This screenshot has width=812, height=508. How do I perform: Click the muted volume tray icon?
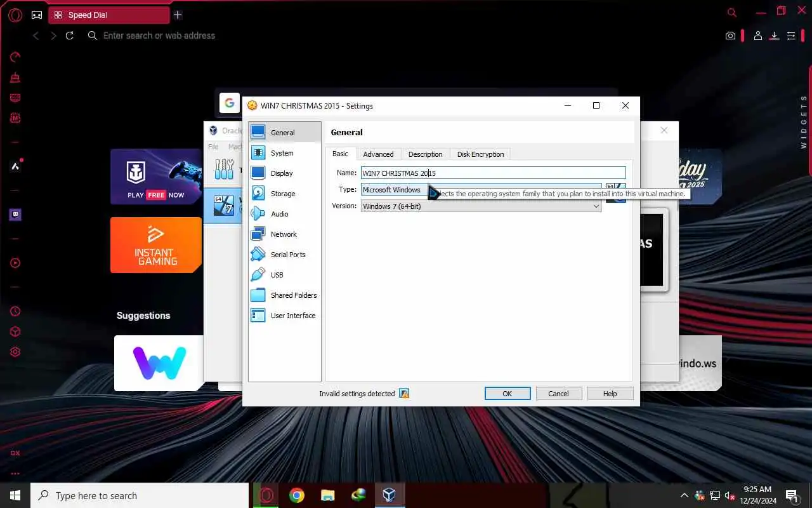(730, 496)
